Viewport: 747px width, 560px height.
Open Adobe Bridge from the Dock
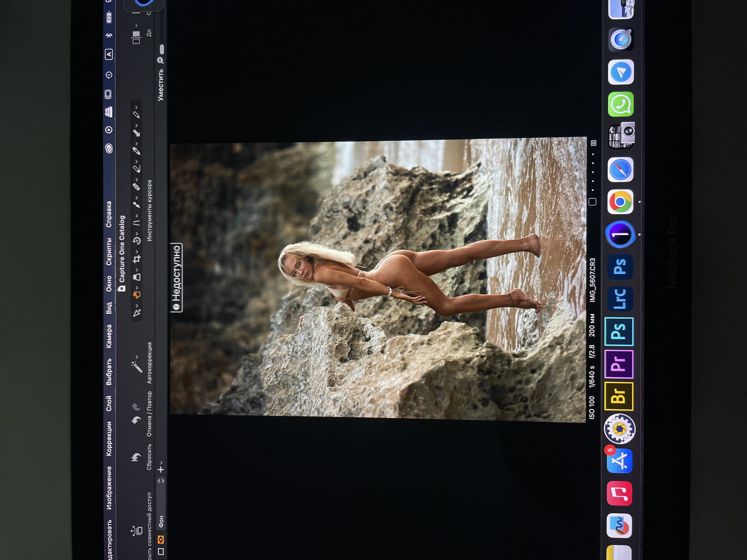619,396
